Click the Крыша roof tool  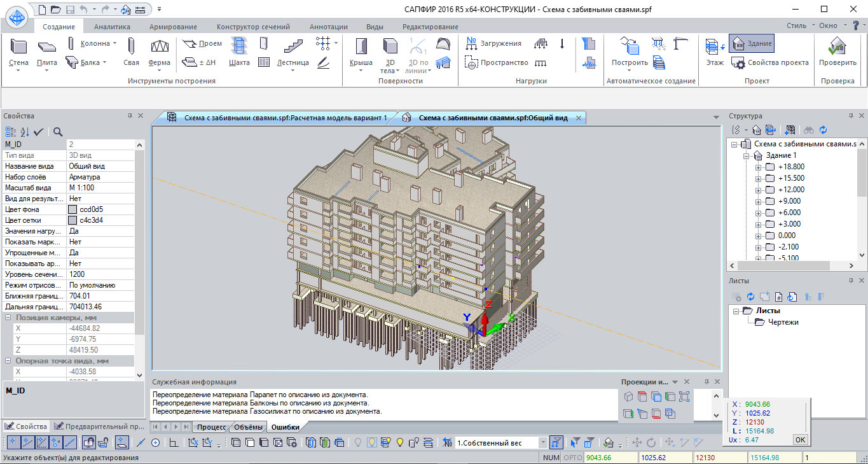click(x=361, y=52)
